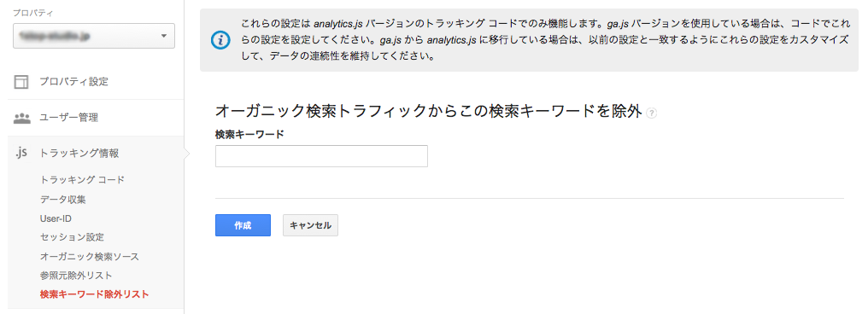Open the User-ID settings page
Image resolution: width=868 pixels, height=314 pixels.
(56, 218)
